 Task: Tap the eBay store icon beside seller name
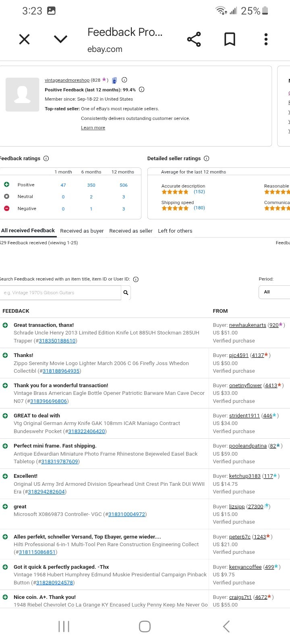pos(114,80)
